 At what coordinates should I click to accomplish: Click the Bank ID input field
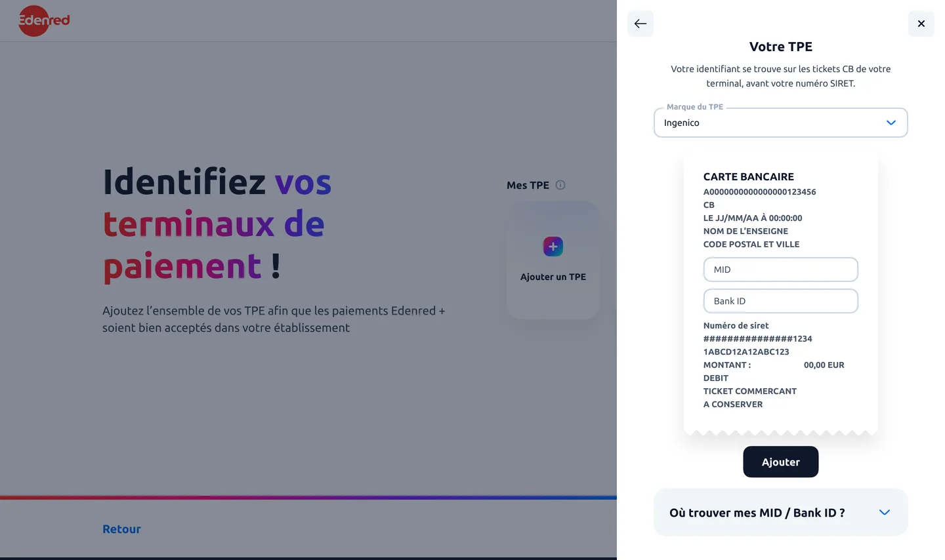tap(780, 301)
